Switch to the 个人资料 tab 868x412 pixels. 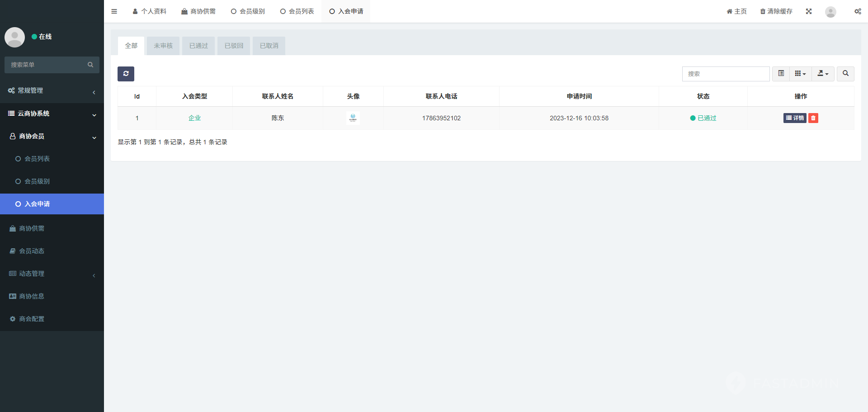click(150, 11)
